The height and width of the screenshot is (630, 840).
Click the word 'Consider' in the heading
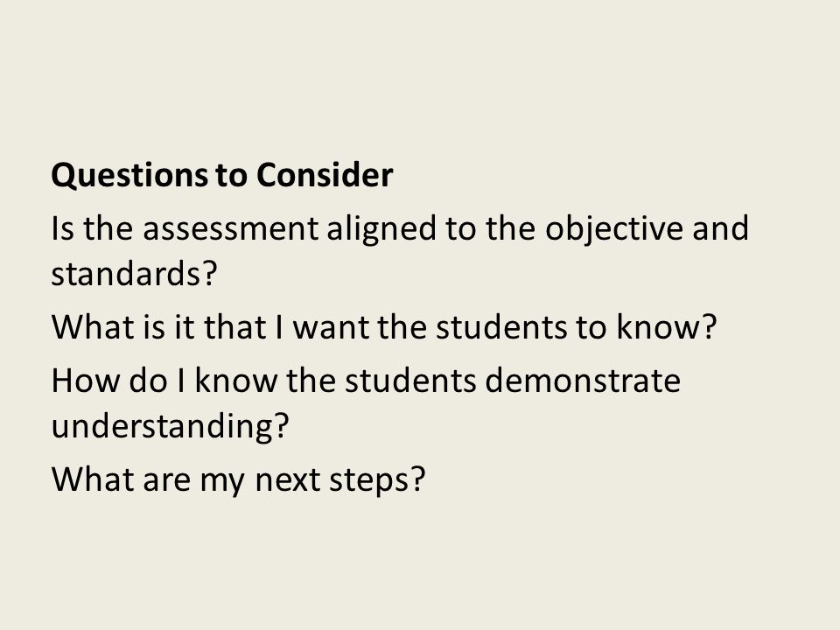(325, 175)
